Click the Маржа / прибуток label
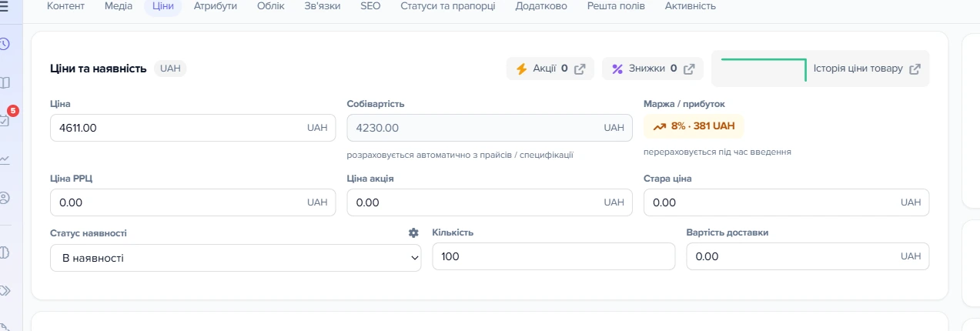Screen dimensions: 980x331 click(x=684, y=104)
